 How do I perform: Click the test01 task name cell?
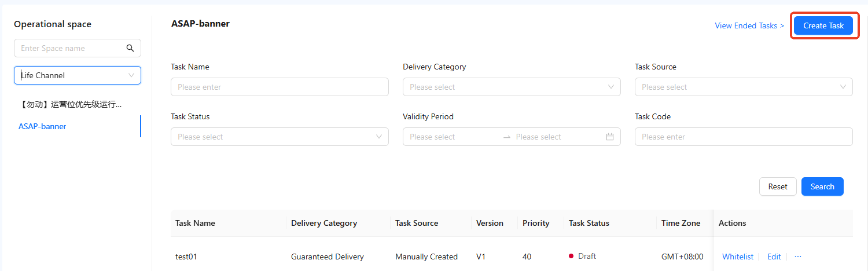[186, 257]
